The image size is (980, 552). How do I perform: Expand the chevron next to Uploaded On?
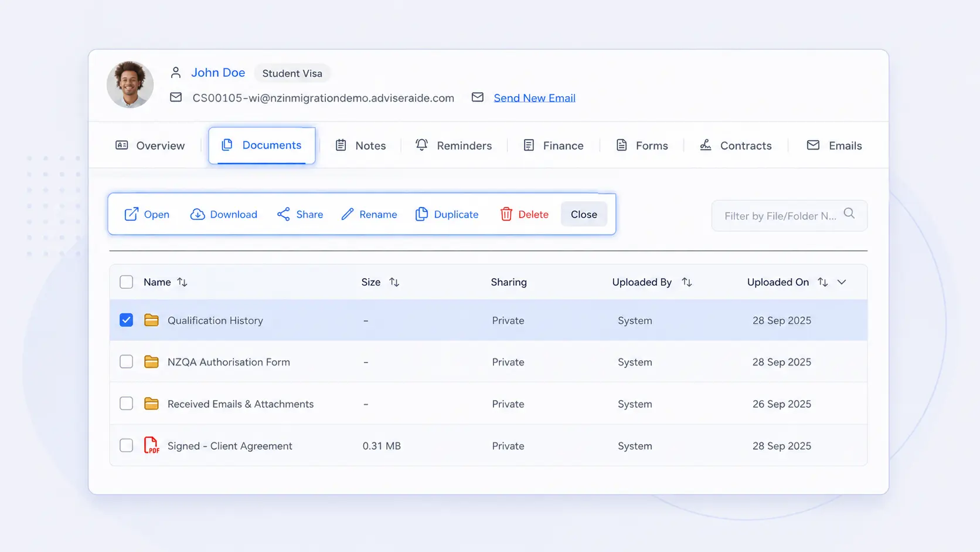pos(842,282)
